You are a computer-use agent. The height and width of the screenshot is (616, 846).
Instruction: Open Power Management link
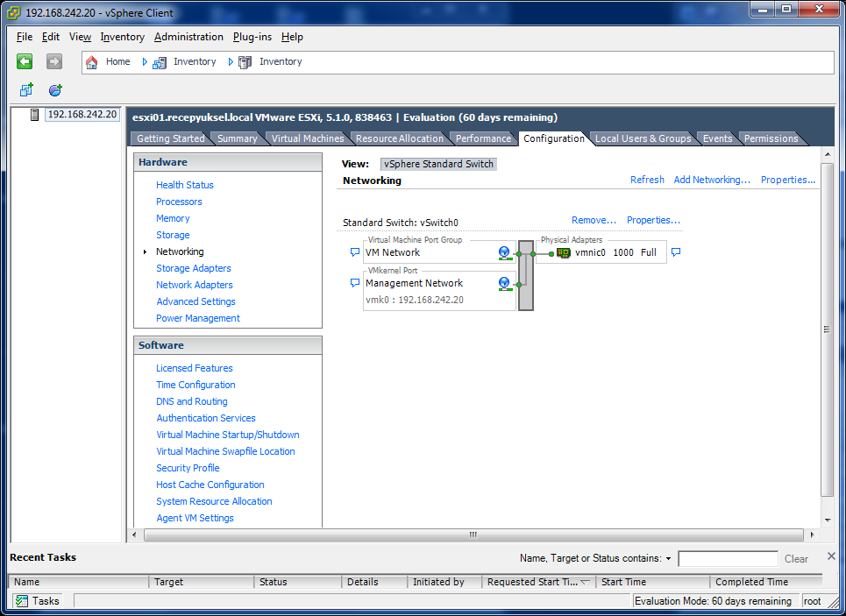pos(198,318)
